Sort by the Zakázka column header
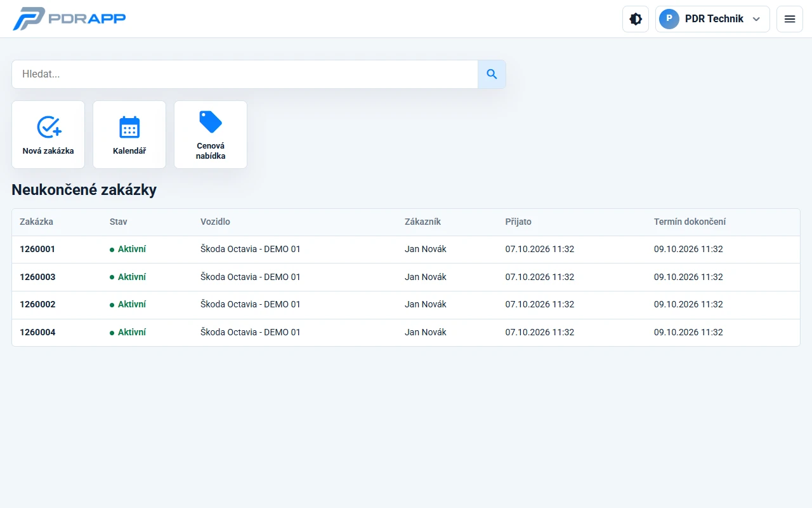 click(37, 222)
